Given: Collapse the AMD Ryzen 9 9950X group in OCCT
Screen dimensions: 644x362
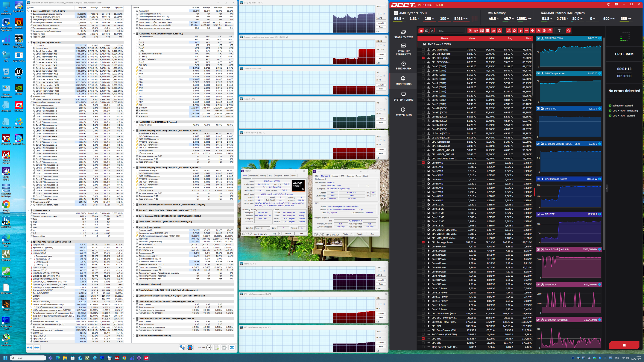Looking at the screenshot, I should (420, 44).
